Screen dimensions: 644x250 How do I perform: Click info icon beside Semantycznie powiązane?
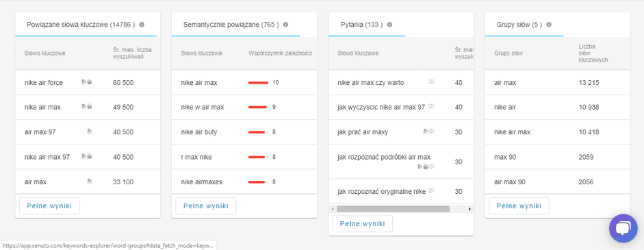[x=285, y=25]
